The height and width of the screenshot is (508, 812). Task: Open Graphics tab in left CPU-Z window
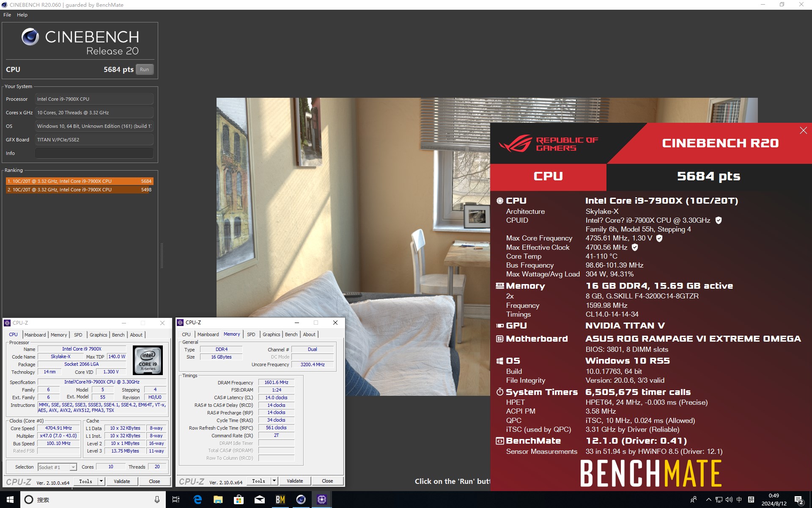point(99,335)
